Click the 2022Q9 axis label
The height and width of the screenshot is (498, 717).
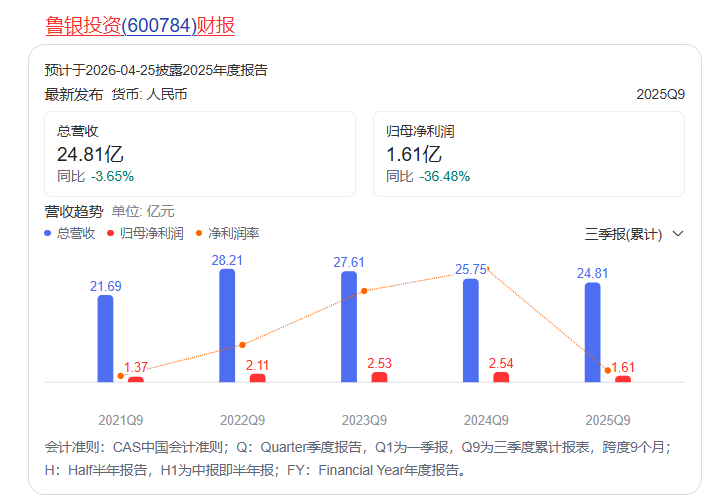point(242,420)
